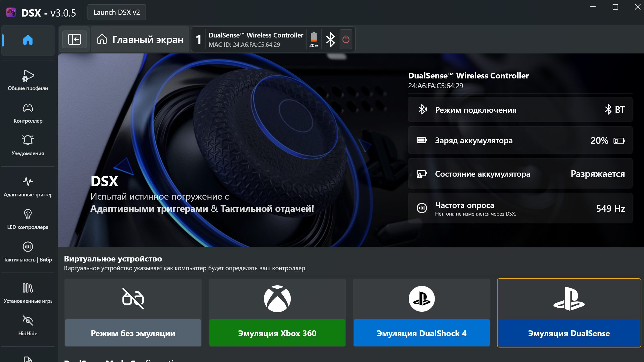Click the battery 20% icon in device bar
This screenshot has width=644, height=362.
314,40
